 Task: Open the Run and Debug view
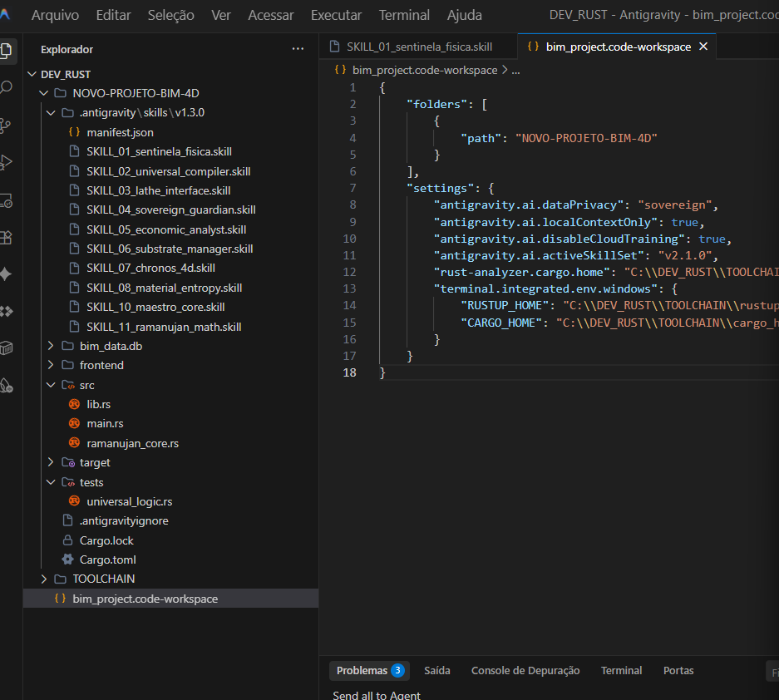pos(7,162)
